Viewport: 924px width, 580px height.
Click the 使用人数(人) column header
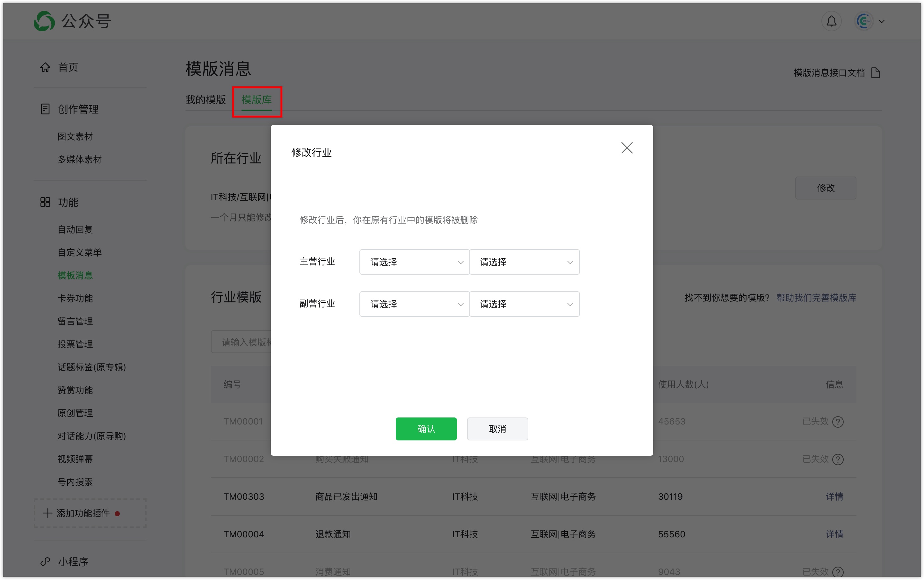coord(683,384)
